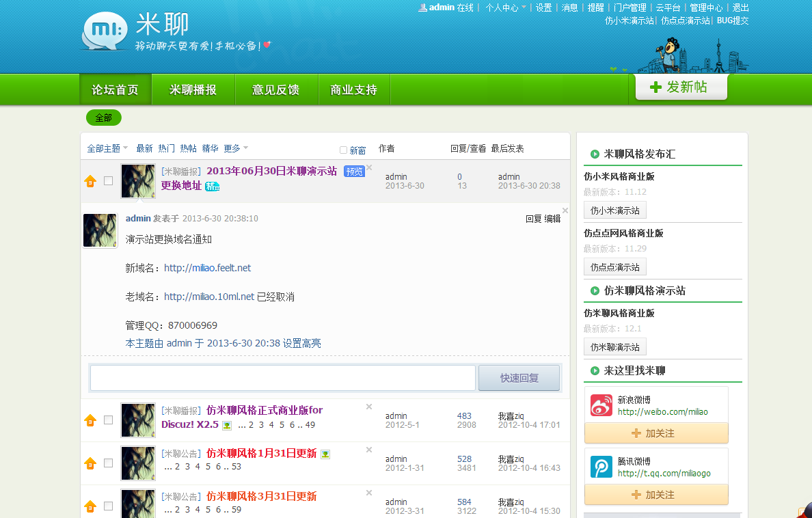Click the 快速回复 button

[x=519, y=378]
